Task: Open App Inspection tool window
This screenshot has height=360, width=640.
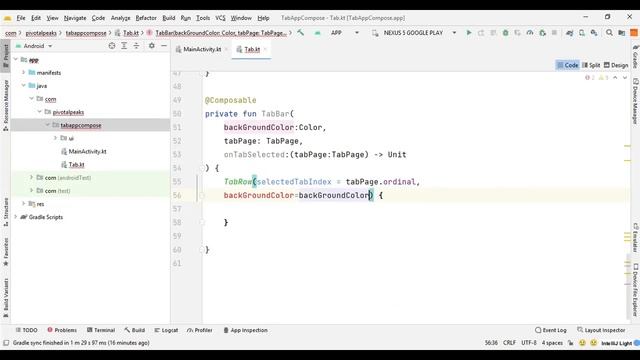Action: [245, 330]
